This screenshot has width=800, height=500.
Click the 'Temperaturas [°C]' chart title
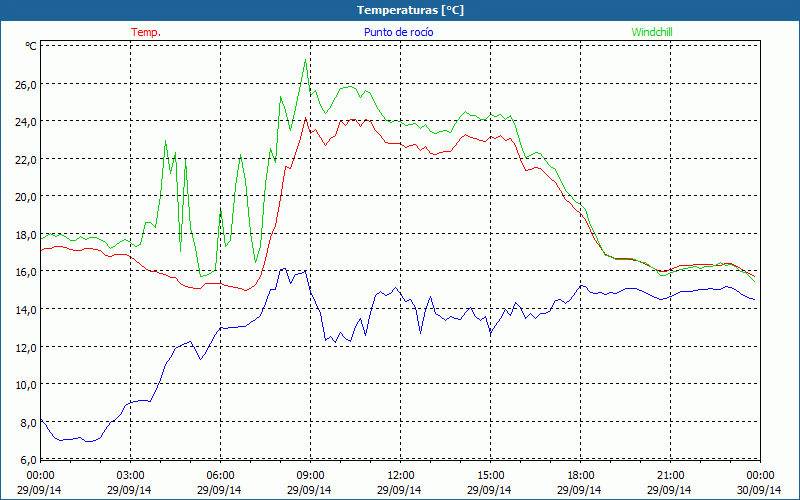(410, 10)
